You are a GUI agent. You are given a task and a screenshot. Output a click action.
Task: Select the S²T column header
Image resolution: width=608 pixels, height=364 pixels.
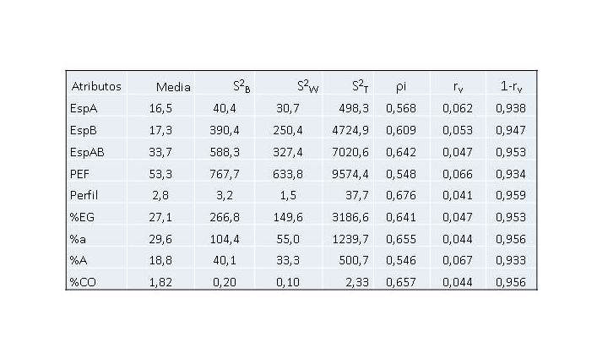[361, 86]
